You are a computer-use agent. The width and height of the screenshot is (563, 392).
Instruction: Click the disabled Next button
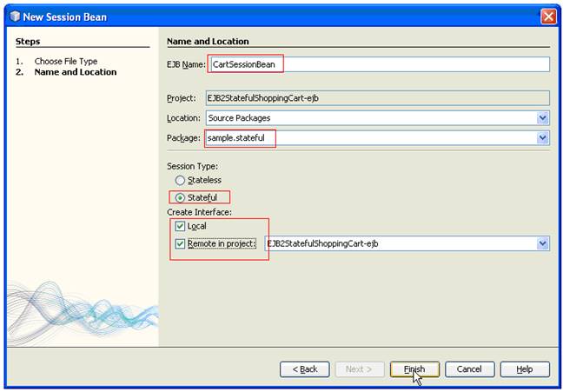click(360, 369)
